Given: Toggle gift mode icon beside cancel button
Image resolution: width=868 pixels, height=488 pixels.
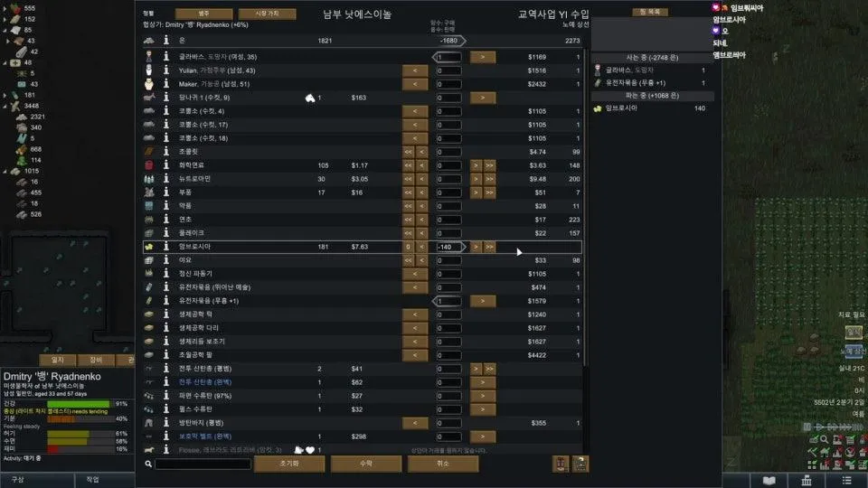Looking at the screenshot, I should 561,464.
